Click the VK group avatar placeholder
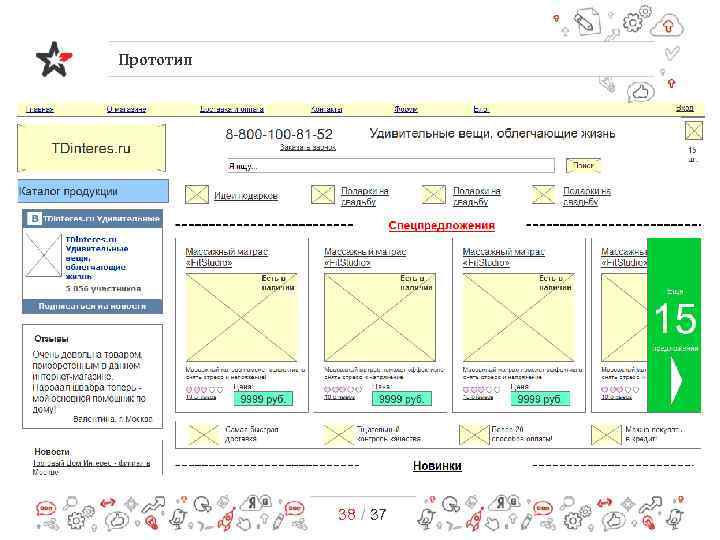The width and height of the screenshot is (720, 540). pos(43,255)
